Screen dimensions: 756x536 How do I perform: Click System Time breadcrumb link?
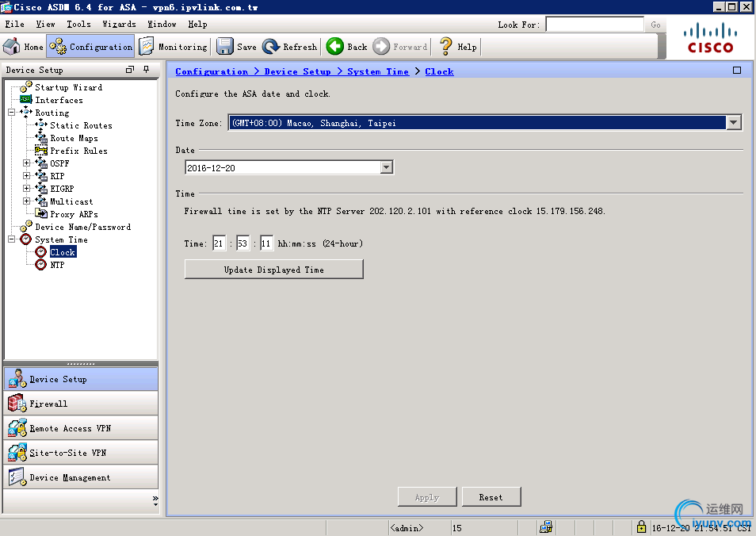[378, 71]
